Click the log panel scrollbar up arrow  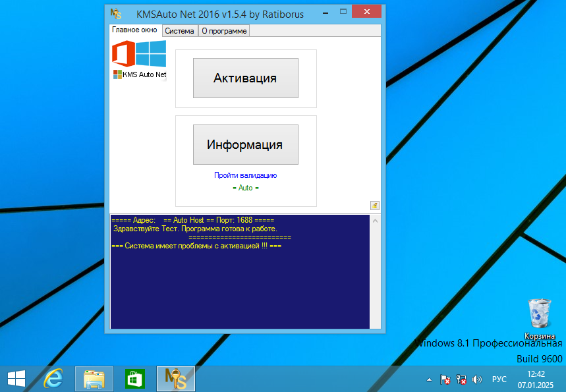click(375, 220)
